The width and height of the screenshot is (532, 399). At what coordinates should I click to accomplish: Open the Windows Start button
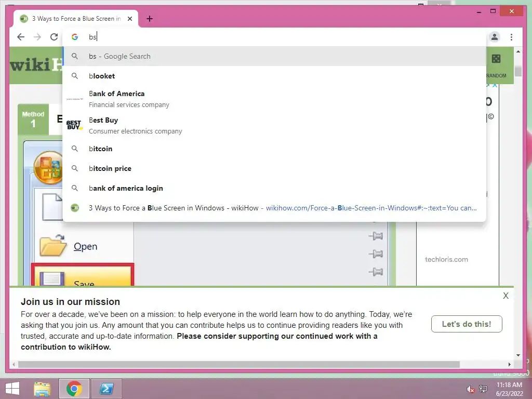(12, 389)
